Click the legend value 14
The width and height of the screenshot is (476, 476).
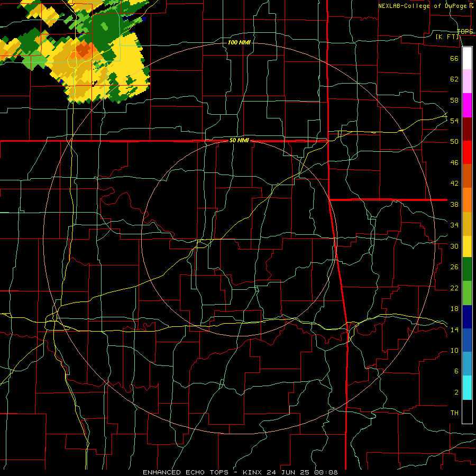click(454, 329)
